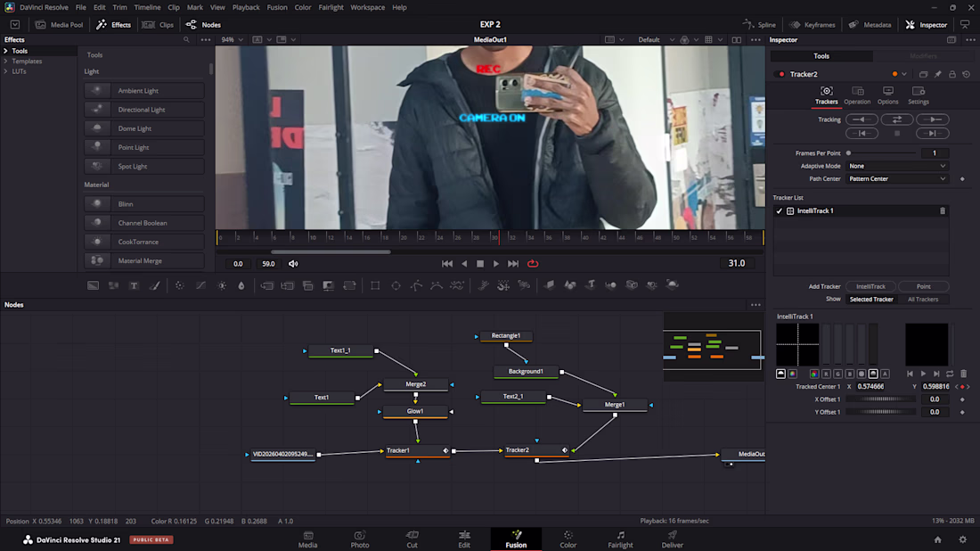
Task: Toggle red channel R for tracking
Action: [826, 374]
